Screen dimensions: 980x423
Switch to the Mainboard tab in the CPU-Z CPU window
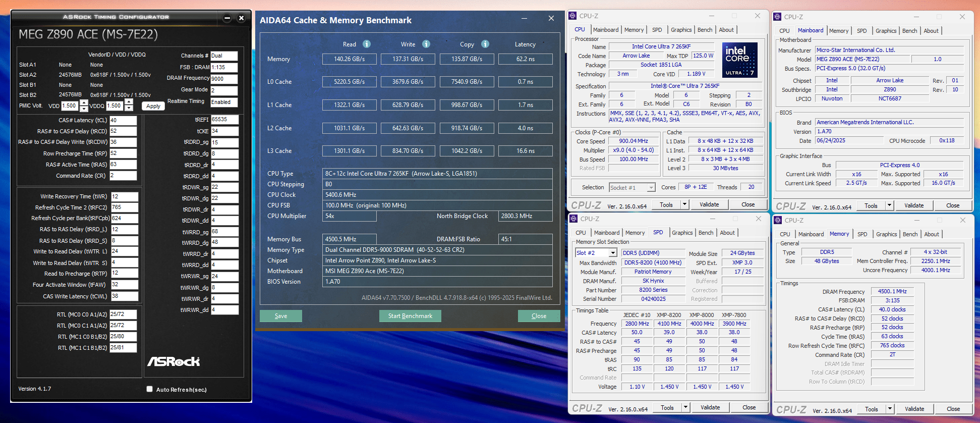click(605, 30)
